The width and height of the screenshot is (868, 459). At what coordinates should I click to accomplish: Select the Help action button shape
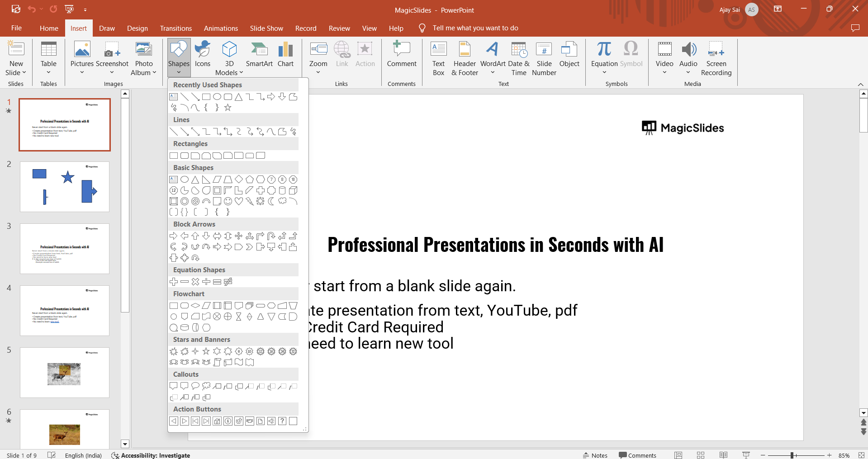click(x=282, y=421)
